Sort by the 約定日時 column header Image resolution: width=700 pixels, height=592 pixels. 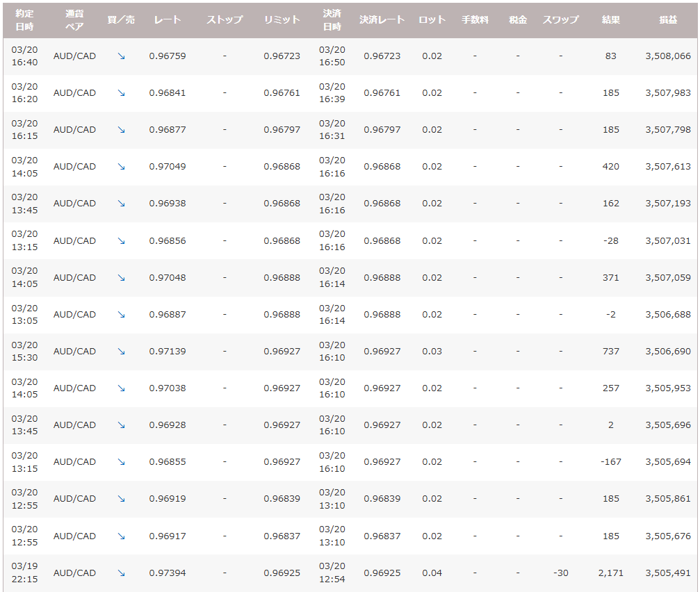pos(24,20)
